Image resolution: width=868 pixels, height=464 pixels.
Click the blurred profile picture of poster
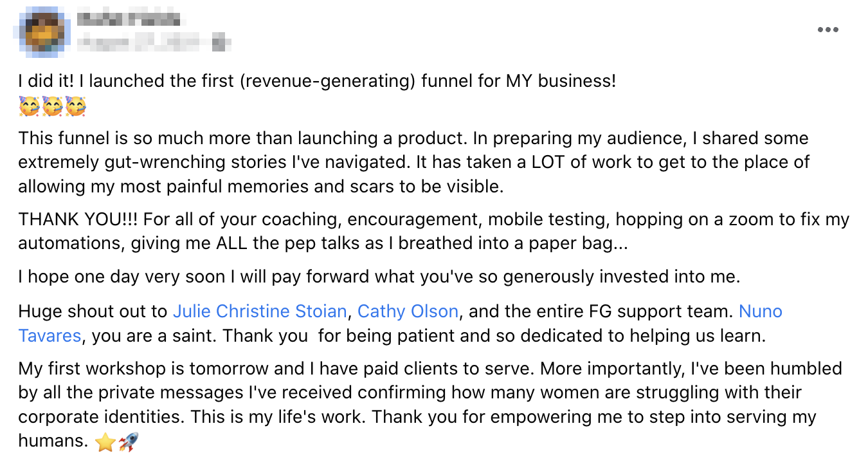[x=43, y=31]
